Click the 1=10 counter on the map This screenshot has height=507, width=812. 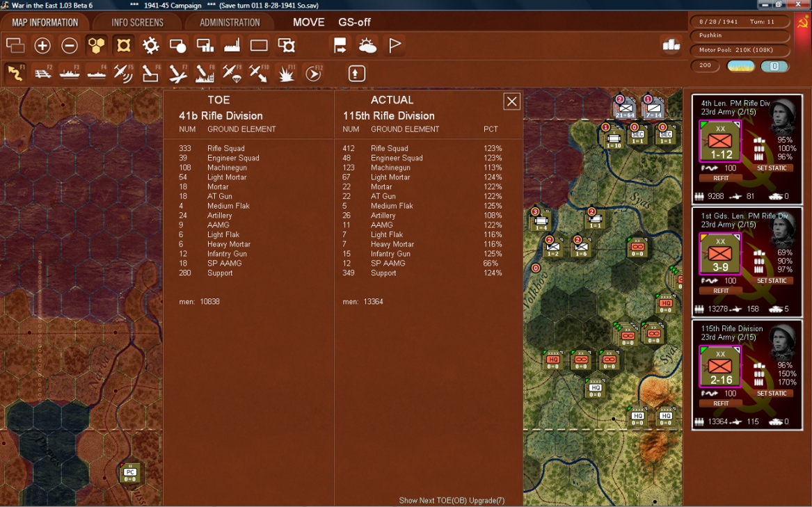[x=613, y=138]
